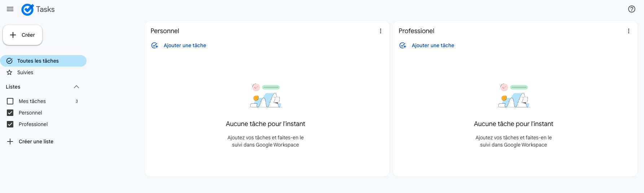Click the add-task icon in the Personnel list
644x193 pixels.
155,45
